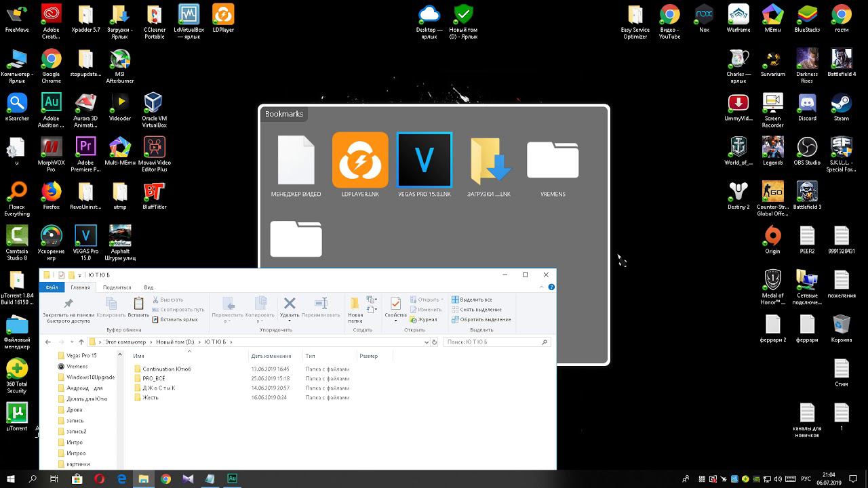
Task: Create a folder with Новая папка icon
Action: tap(355, 303)
